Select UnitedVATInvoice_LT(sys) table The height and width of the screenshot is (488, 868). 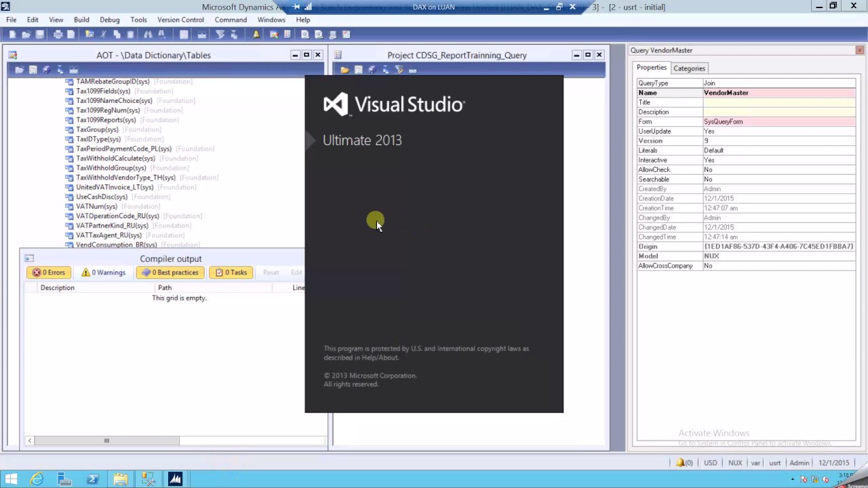(x=115, y=187)
